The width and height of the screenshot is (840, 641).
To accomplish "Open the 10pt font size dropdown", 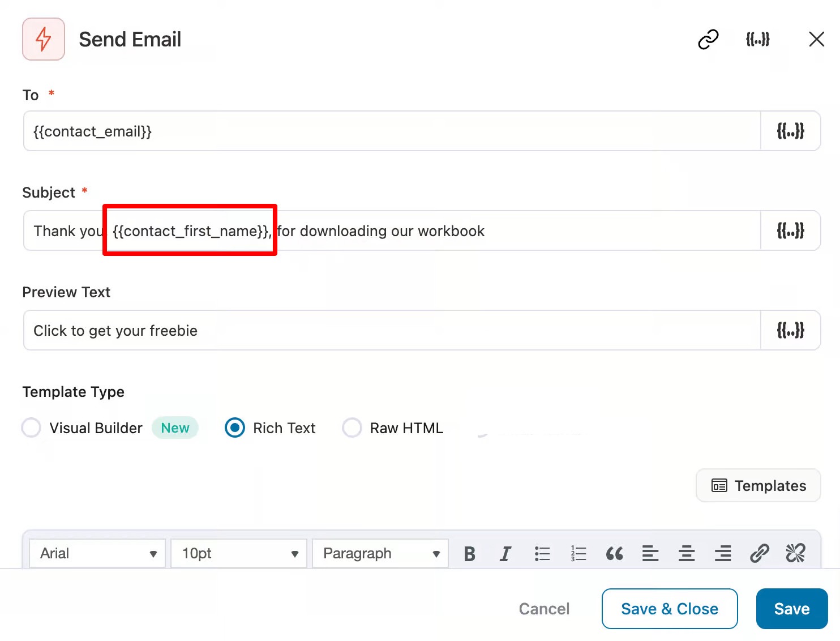I will [239, 553].
